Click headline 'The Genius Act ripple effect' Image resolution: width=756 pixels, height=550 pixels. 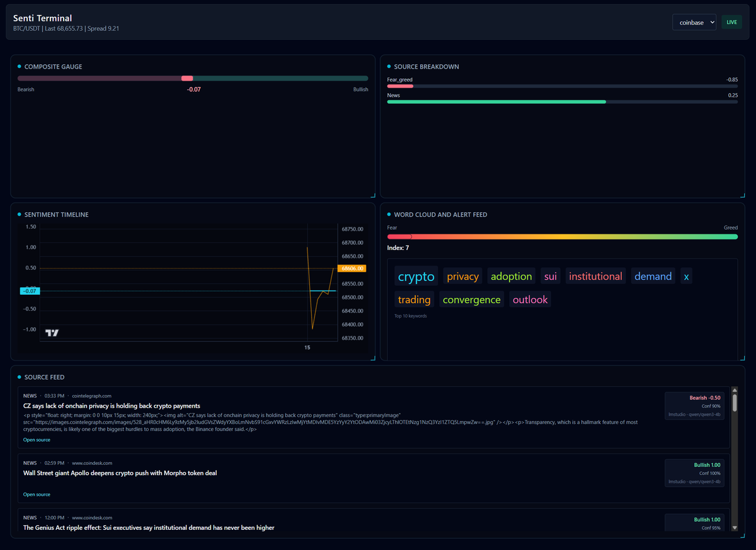pos(149,528)
